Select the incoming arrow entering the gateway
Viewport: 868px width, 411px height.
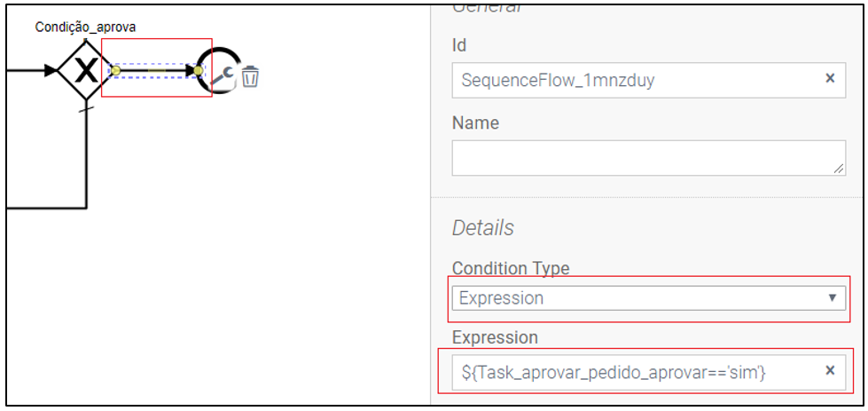point(32,70)
